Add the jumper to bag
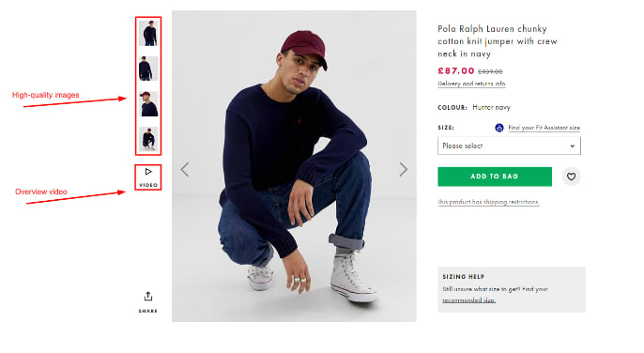This screenshot has width=644, height=353. coord(495,176)
